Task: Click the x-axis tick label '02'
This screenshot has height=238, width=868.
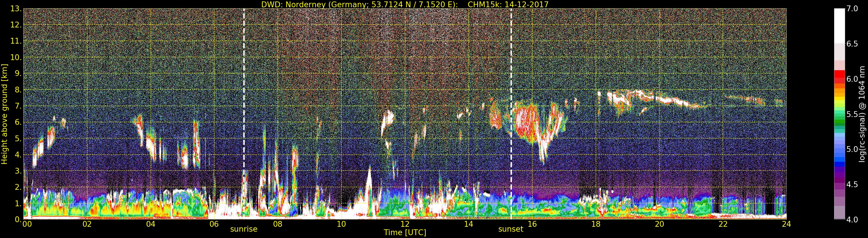Action: [x=87, y=224]
